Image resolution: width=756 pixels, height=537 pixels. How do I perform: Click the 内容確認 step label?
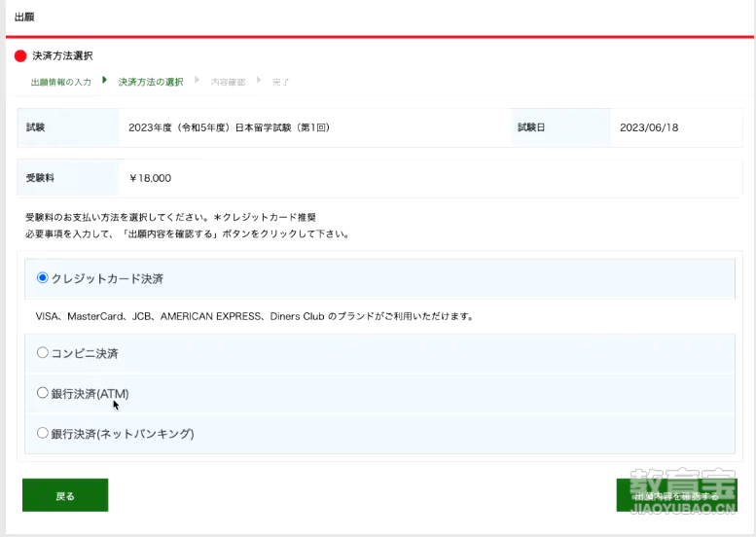228,82
